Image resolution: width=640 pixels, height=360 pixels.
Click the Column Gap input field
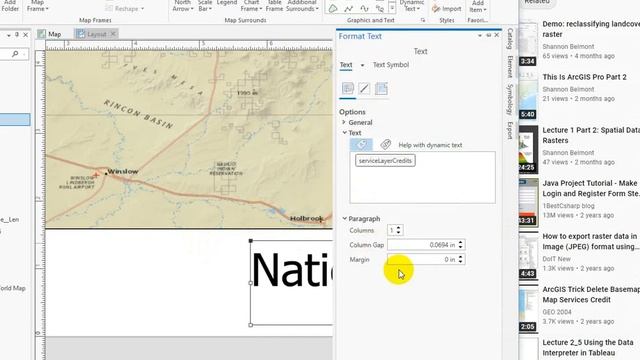click(422, 245)
